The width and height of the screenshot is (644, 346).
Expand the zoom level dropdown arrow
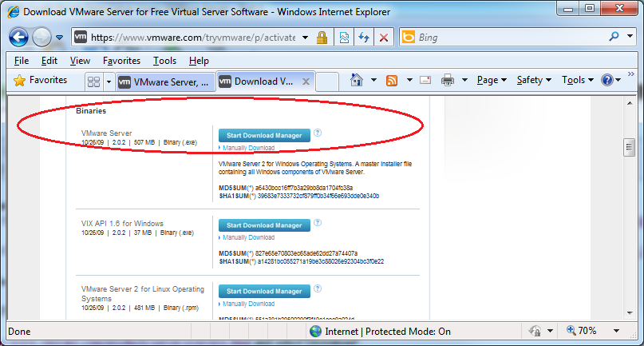616,331
